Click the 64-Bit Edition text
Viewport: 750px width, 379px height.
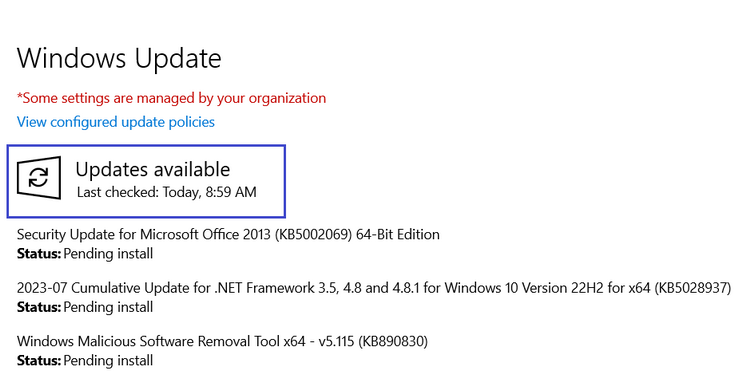pos(398,234)
